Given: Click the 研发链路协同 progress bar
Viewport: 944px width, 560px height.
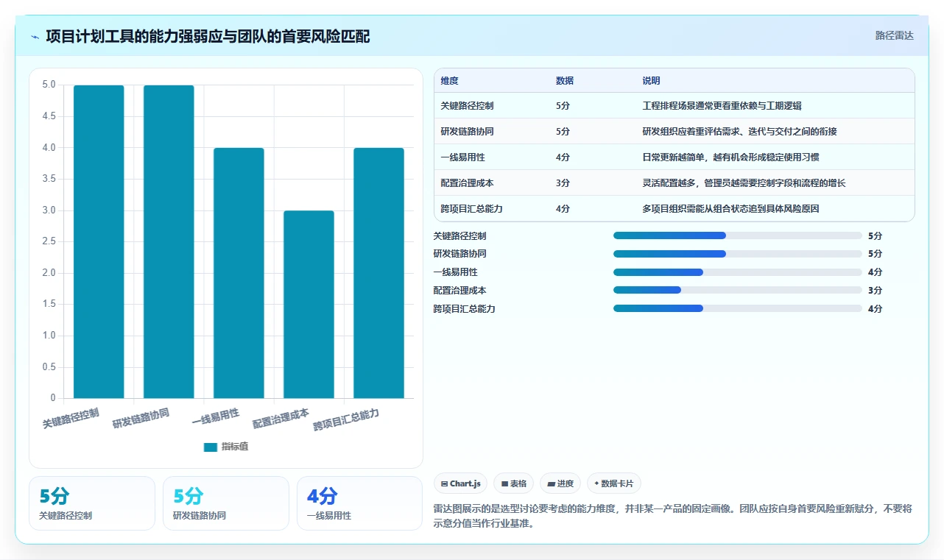Looking at the screenshot, I should (x=737, y=254).
